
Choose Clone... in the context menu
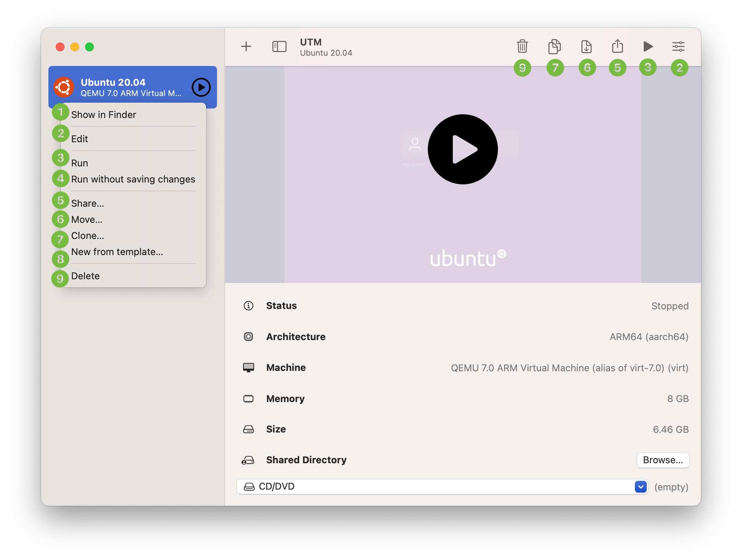point(88,236)
